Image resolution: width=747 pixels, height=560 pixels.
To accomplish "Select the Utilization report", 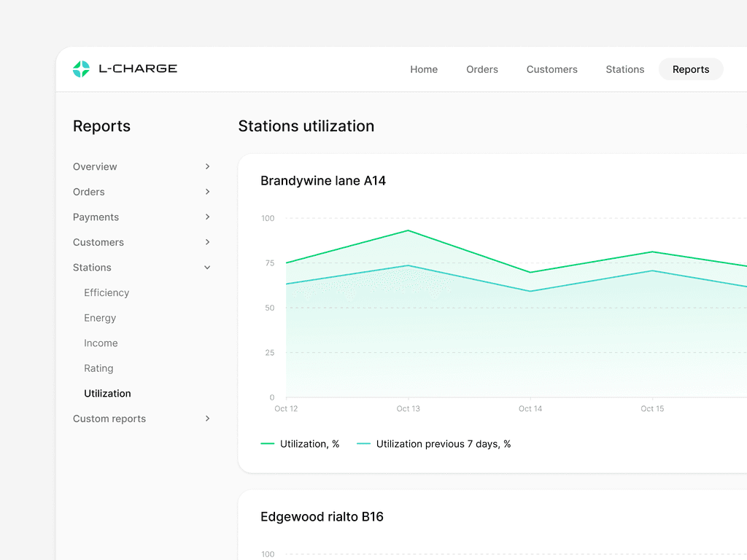I will coord(107,393).
